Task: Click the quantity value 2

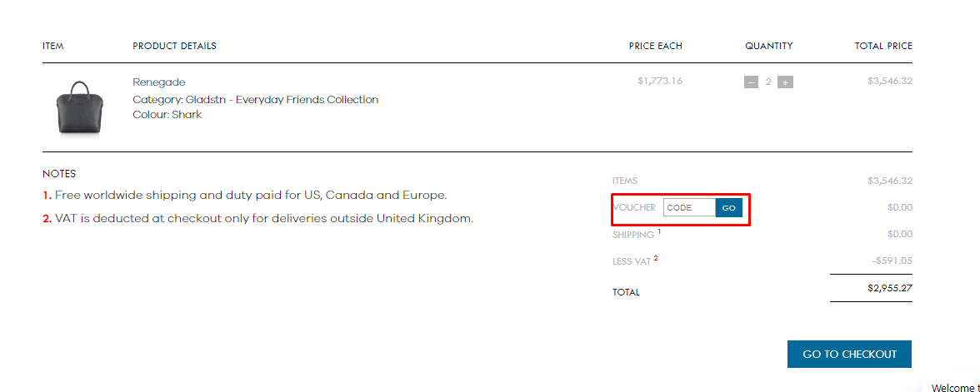Action: coord(768,82)
